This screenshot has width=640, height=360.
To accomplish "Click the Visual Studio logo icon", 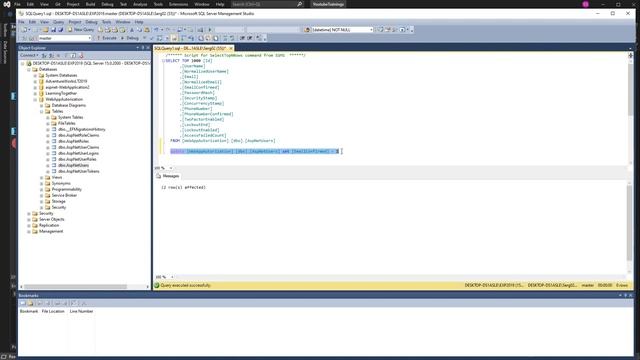I will (7, 4).
